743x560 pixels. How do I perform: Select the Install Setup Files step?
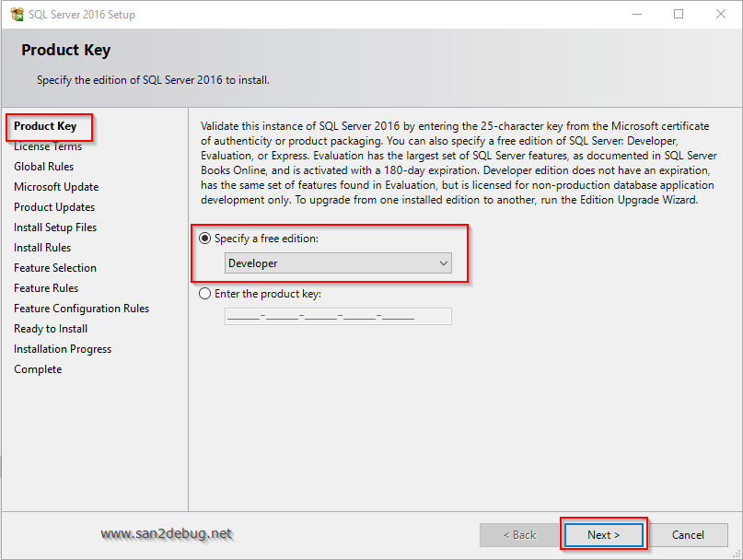55,227
